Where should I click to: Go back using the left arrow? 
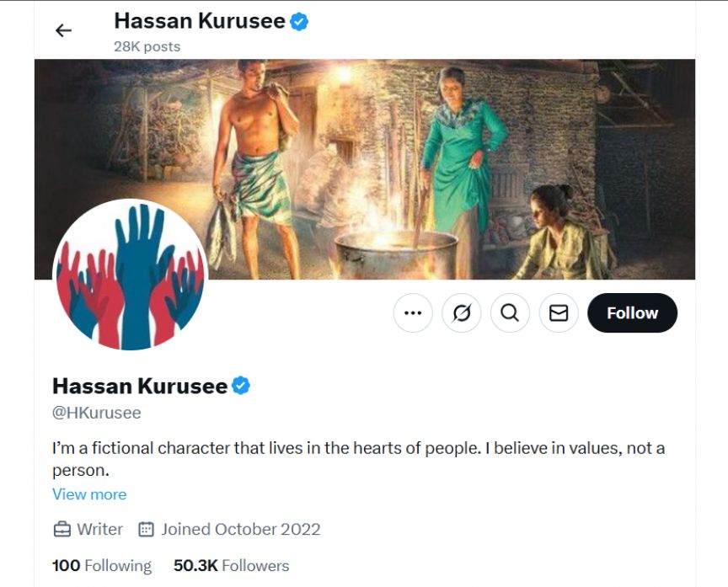pos(63,30)
